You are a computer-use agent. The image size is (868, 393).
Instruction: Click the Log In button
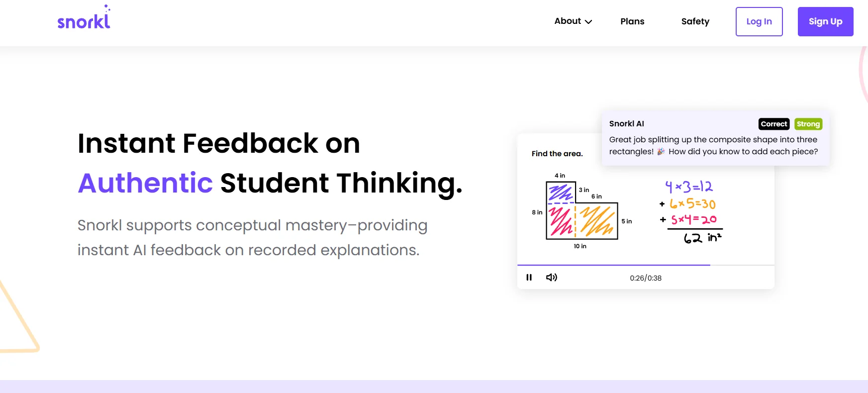[x=759, y=21]
